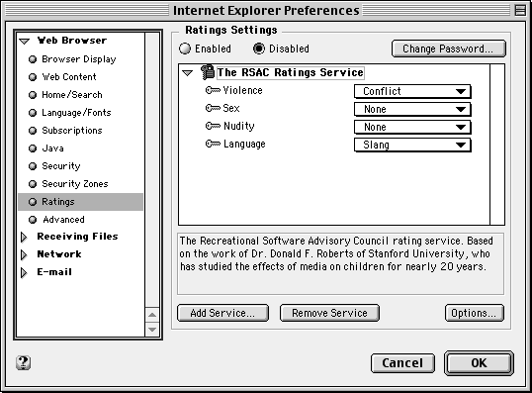532x393 pixels.
Task: Select the Disabled radio button
Action: [x=259, y=49]
